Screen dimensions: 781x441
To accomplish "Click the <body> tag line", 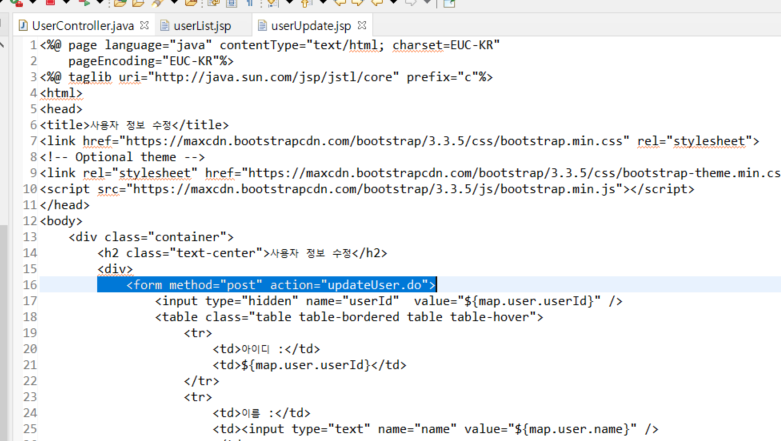I will pyautogui.click(x=61, y=221).
